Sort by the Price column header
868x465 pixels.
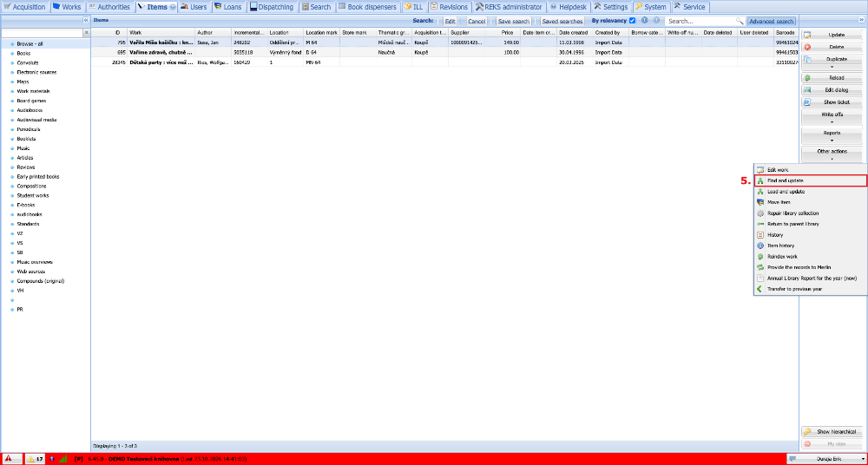503,33
